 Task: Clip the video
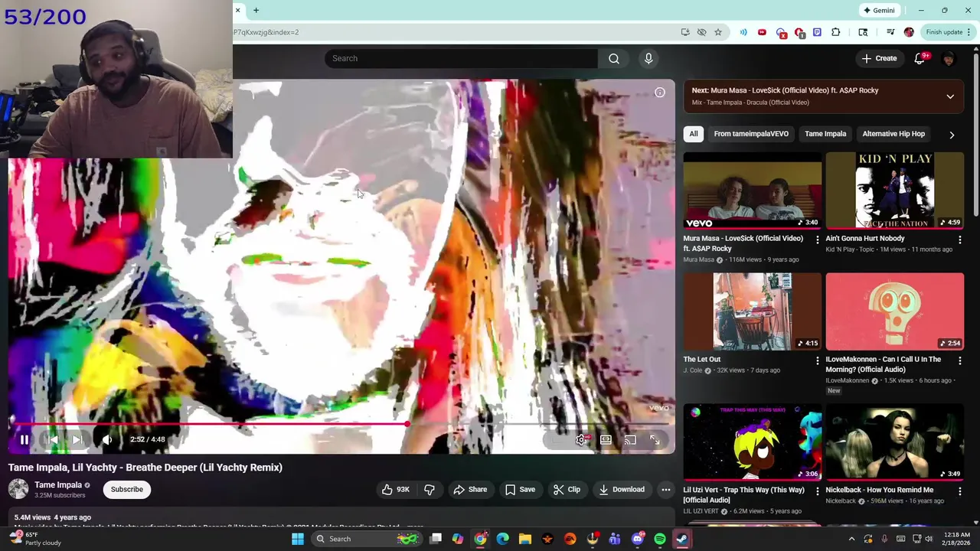[x=567, y=490]
